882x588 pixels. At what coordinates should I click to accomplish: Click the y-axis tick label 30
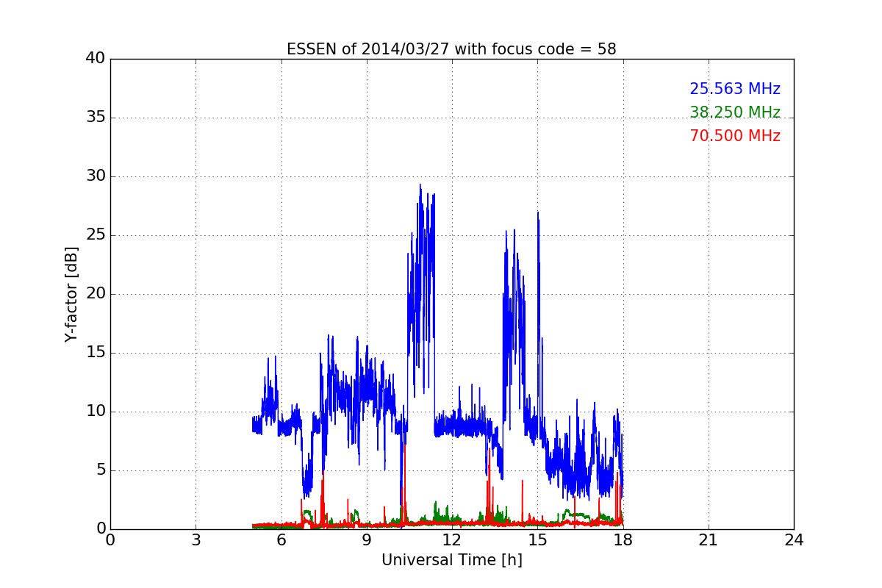(x=96, y=176)
